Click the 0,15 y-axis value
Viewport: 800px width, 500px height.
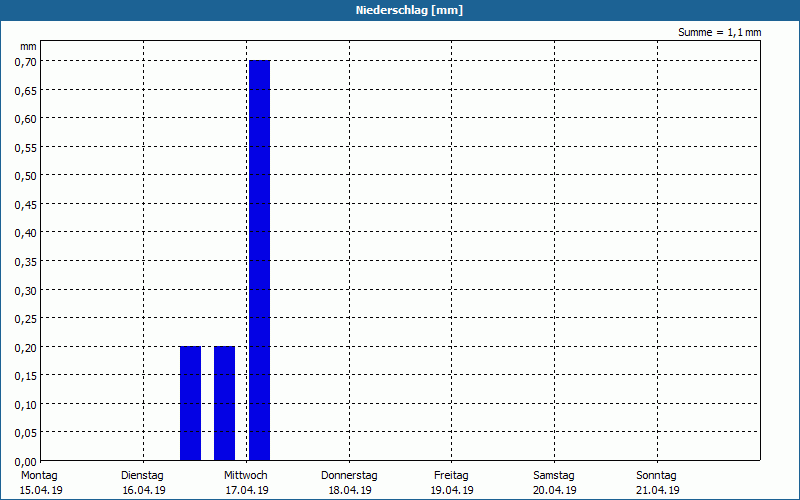tap(26, 377)
